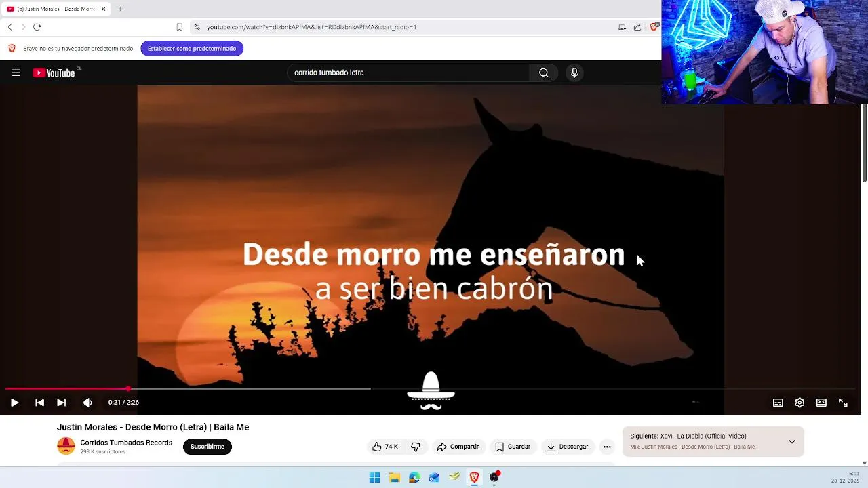
Task: Go back in the browser
Action: point(9,27)
